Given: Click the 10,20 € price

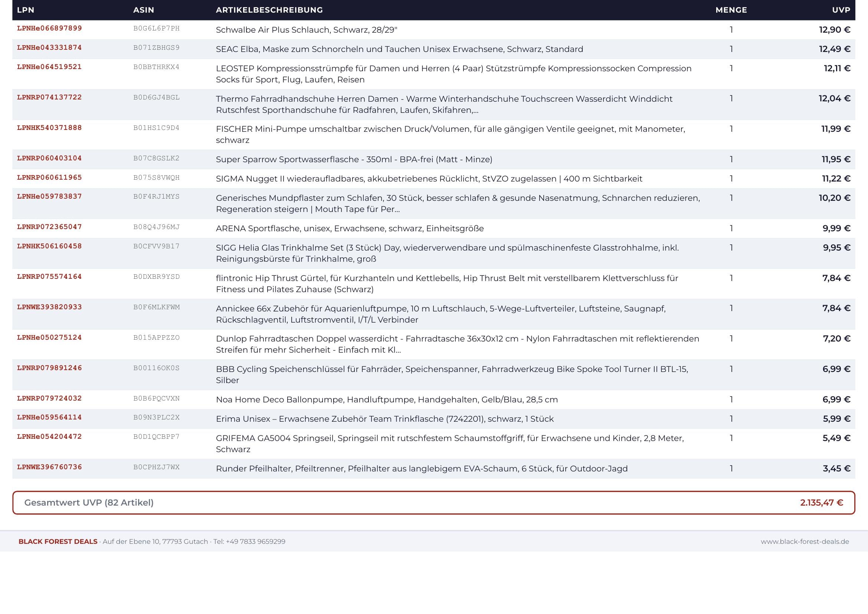Looking at the screenshot, I should point(834,198).
